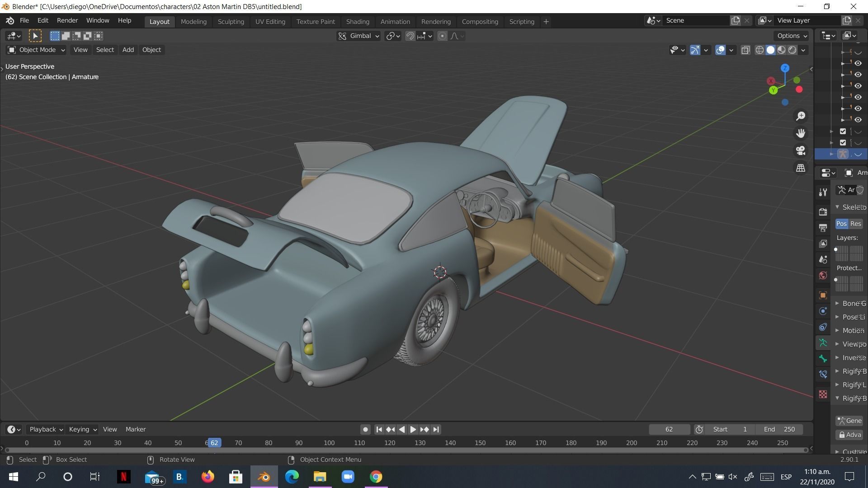Open the Texture properties tab

[823, 394]
